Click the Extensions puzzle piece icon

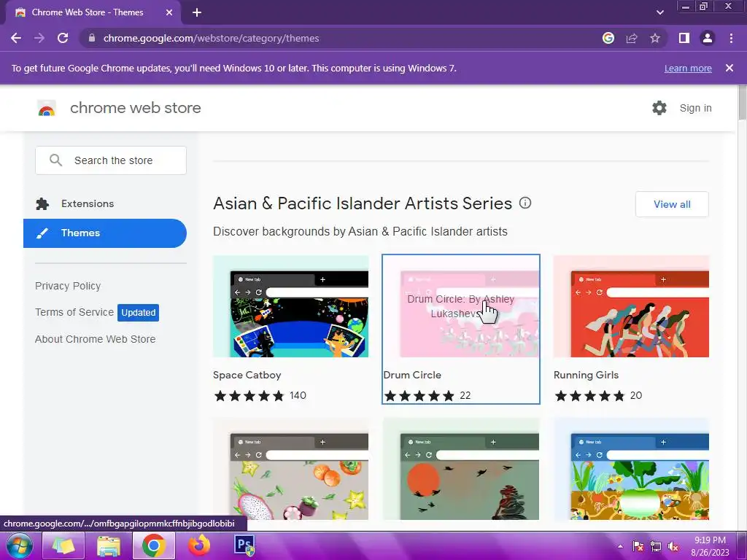42,204
